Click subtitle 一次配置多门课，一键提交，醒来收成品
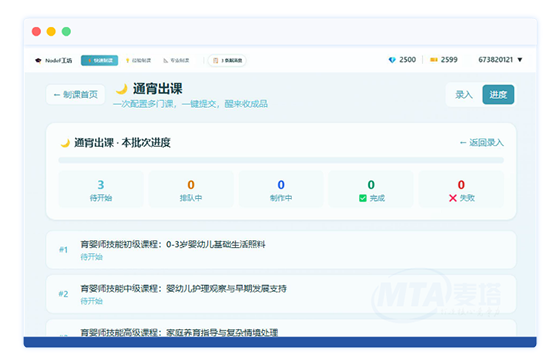The height and width of the screenshot is (364, 560). coord(190,104)
